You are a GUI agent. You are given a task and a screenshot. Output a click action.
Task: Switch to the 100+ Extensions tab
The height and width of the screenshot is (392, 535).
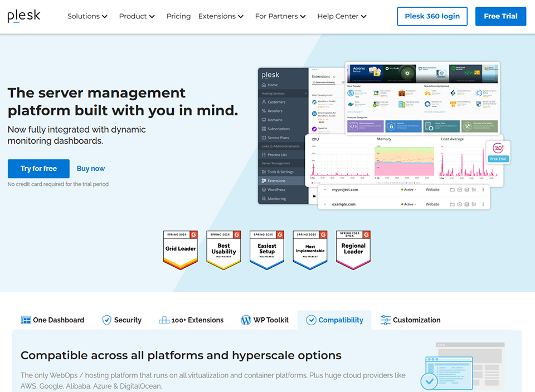(x=191, y=320)
